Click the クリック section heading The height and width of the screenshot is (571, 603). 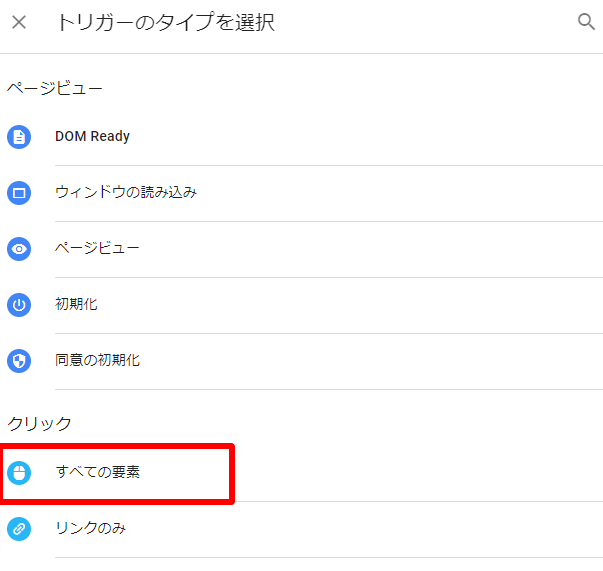tap(40, 424)
